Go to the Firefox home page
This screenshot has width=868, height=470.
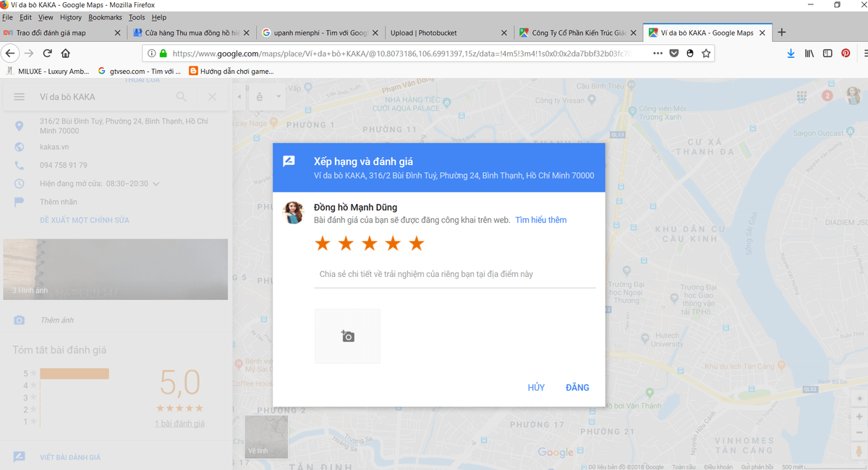pyautogui.click(x=66, y=53)
